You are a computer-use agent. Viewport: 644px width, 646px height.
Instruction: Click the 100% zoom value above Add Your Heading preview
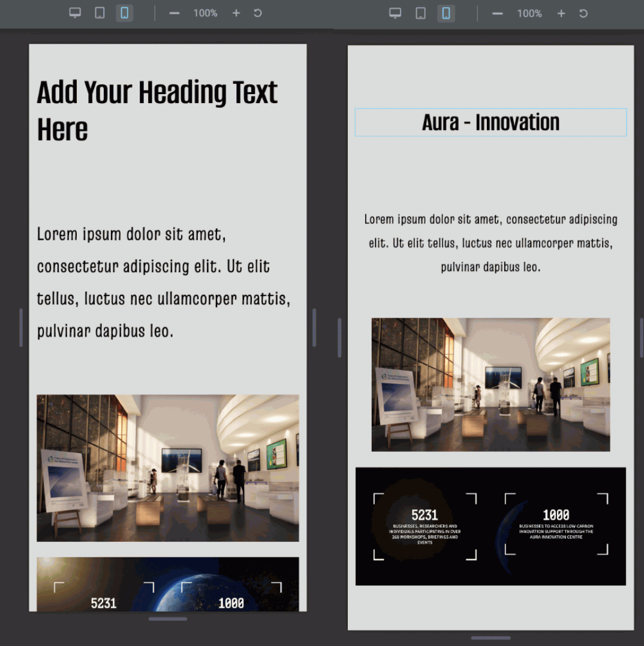point(205,13)
